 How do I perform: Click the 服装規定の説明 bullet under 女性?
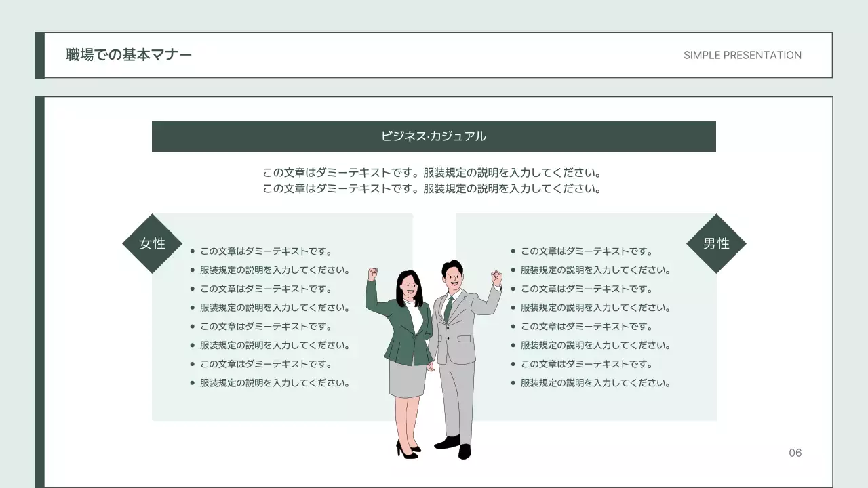click(274, 270)
